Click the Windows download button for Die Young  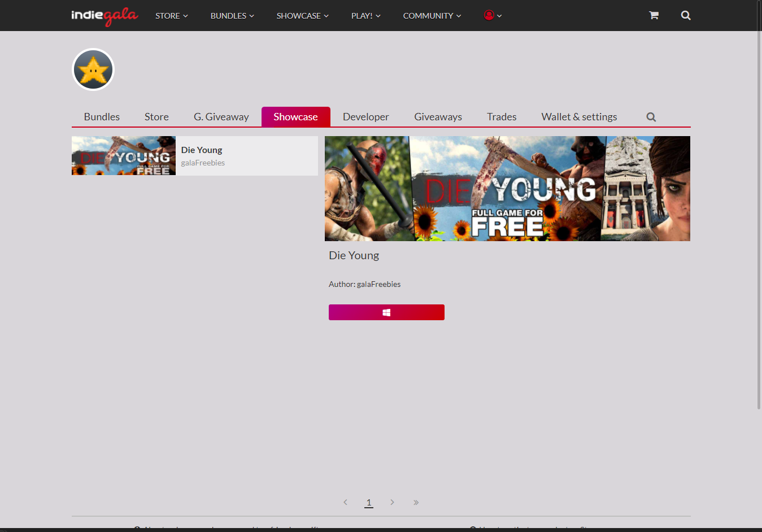click(386, 312)
